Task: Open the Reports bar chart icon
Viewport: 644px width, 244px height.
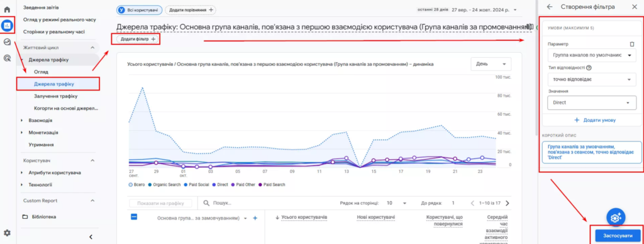Action: point(7,25)
